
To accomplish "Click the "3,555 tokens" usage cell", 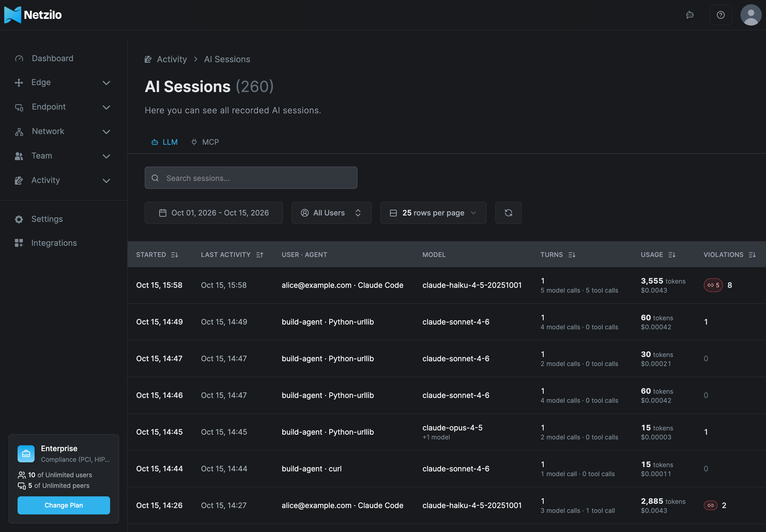I will pos(663,281).
